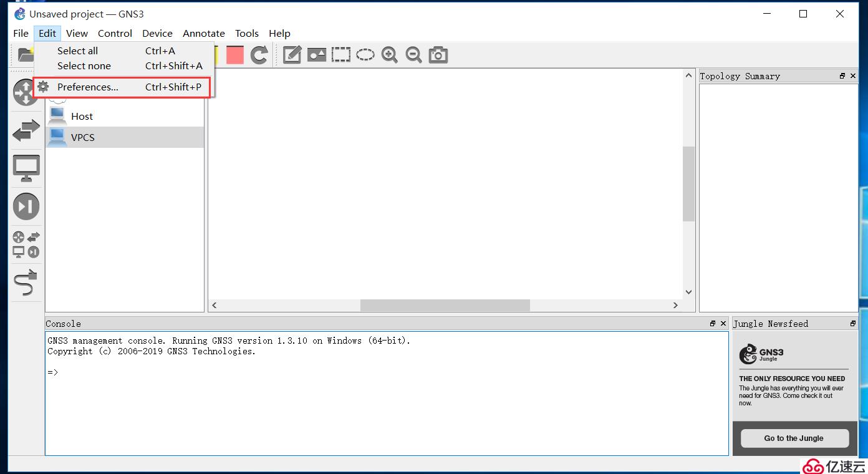The height and width of the screenshot is (474, 868).
Task: Open the Help menu
Action: click(x=279, y=33)
